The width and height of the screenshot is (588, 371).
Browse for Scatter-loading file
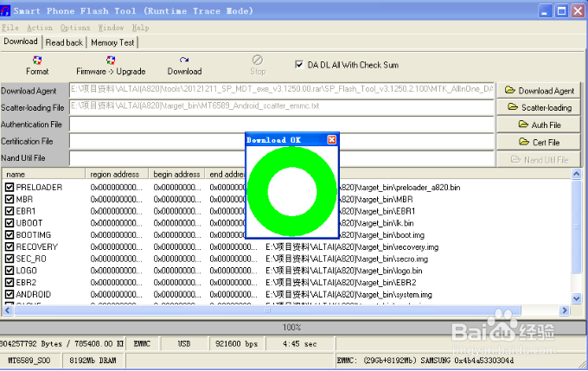tap(539, 107)
